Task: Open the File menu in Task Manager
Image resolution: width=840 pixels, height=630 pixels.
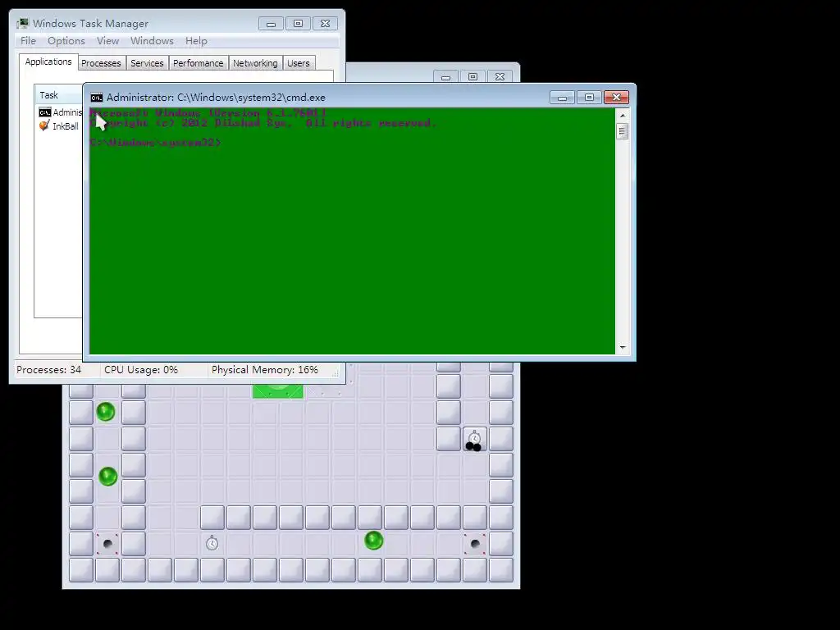Action: tap(28, 41)
